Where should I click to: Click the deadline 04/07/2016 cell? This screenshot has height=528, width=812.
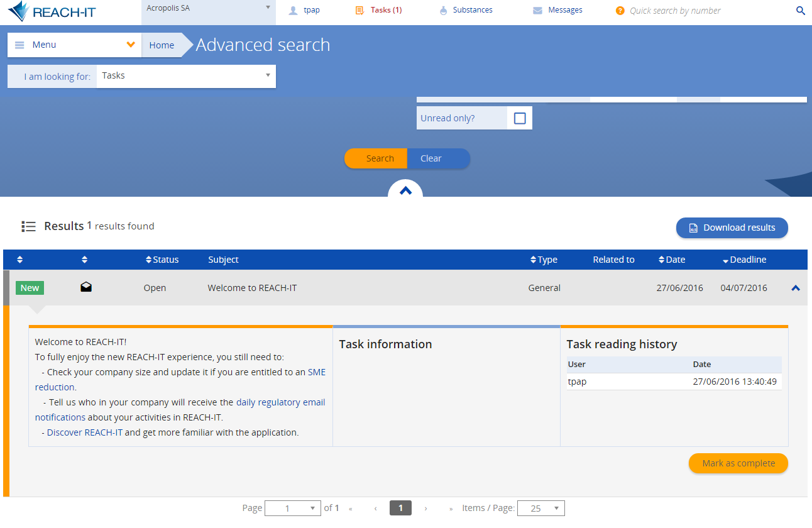point(744,288)
